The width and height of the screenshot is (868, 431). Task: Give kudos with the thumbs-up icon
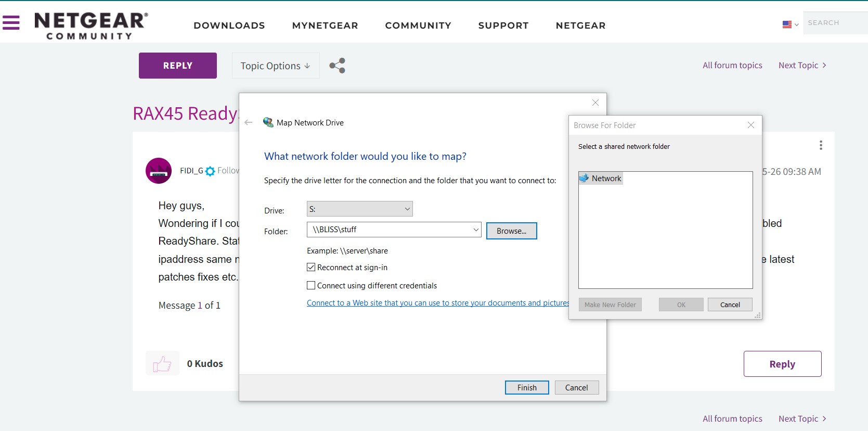(x=162, y=363)
